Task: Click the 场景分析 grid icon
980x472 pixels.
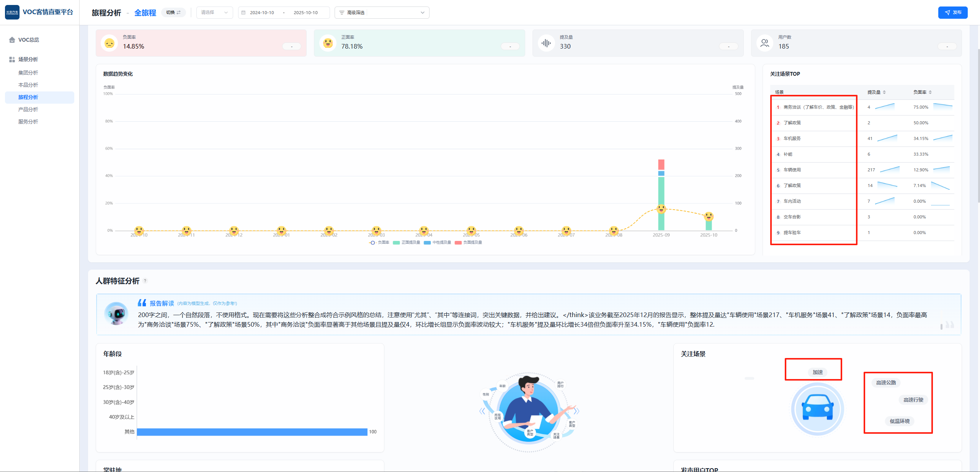Action: click(12, 59)
